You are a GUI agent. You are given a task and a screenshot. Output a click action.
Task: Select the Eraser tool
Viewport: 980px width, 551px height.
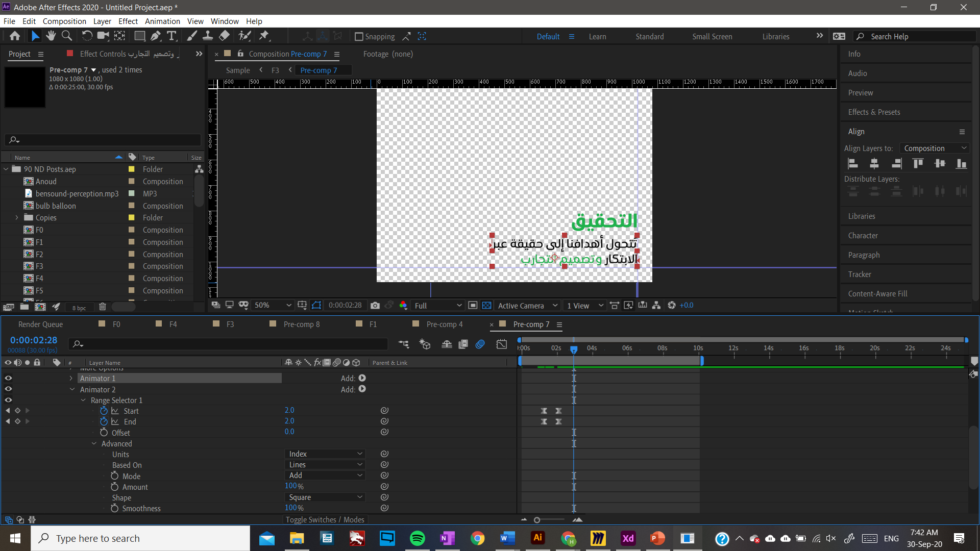pos(224,36)
